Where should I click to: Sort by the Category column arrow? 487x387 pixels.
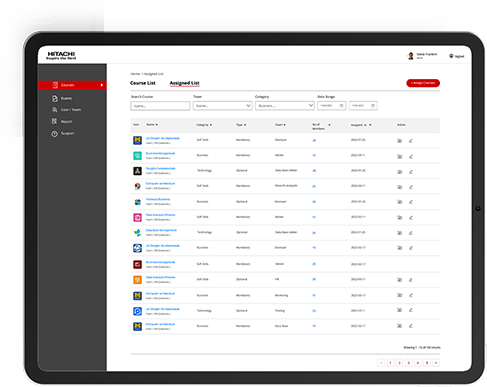pos(211,125)
